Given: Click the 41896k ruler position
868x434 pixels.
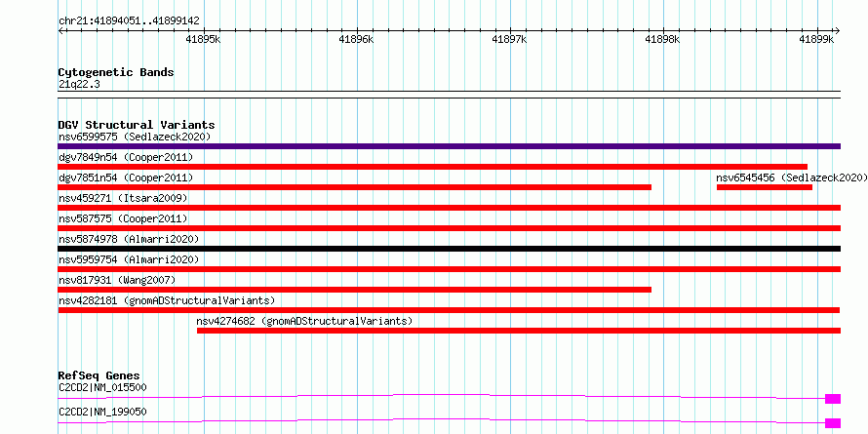Looking at the screenshot, I should point(357,39).
